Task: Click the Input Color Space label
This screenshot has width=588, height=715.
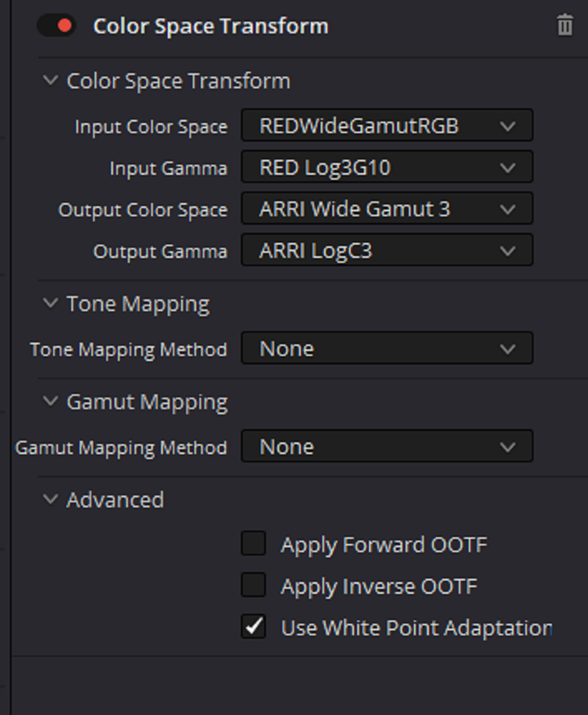Action: pyautogui.click(x=151, y=127)
